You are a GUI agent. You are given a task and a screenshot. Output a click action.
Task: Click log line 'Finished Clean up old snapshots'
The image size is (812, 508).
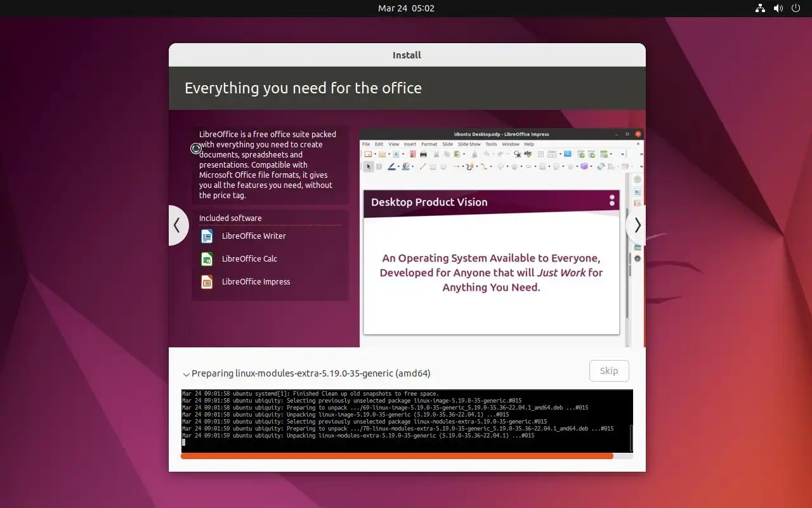click(x=310, y=394)
